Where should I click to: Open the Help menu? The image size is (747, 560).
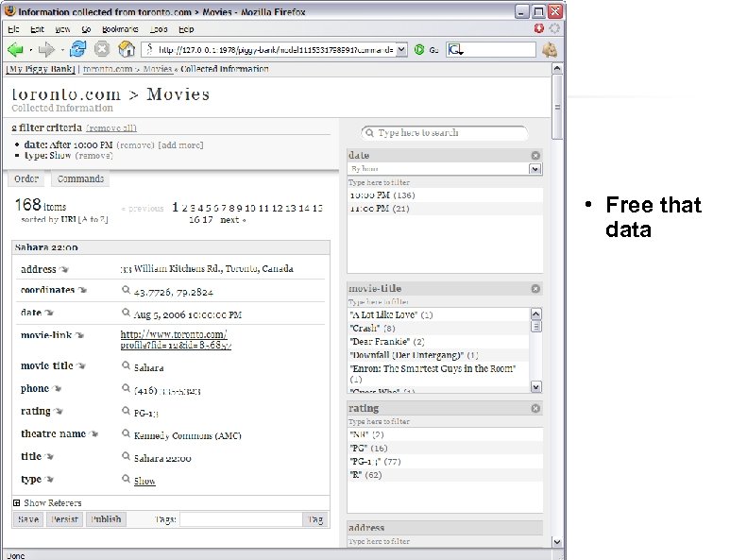point(186,29)
